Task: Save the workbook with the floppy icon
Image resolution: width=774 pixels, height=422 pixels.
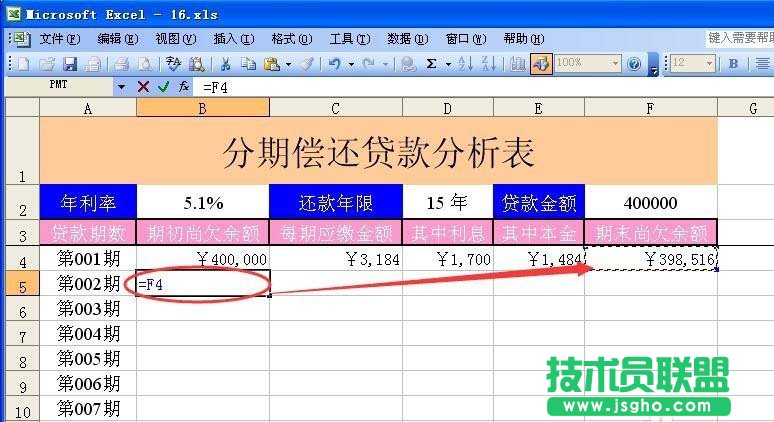Action: pyautogui.click(x=70, y=64)
